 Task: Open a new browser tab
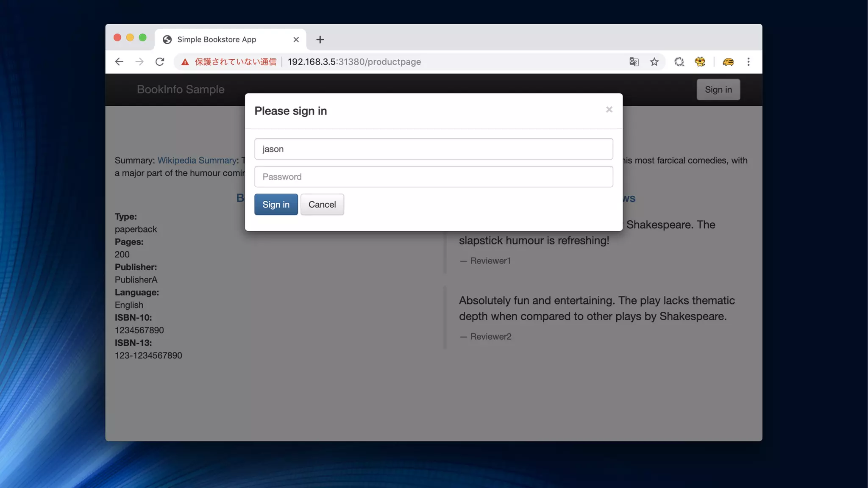(x=320, y=39)
